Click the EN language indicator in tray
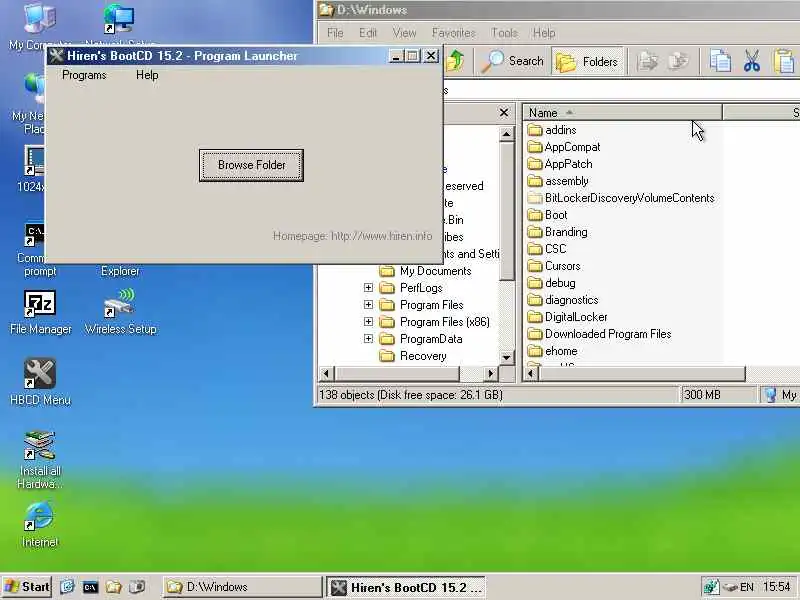Image resolution: width=800 pixels, height=600 pixels. click(x=747, y=587)
